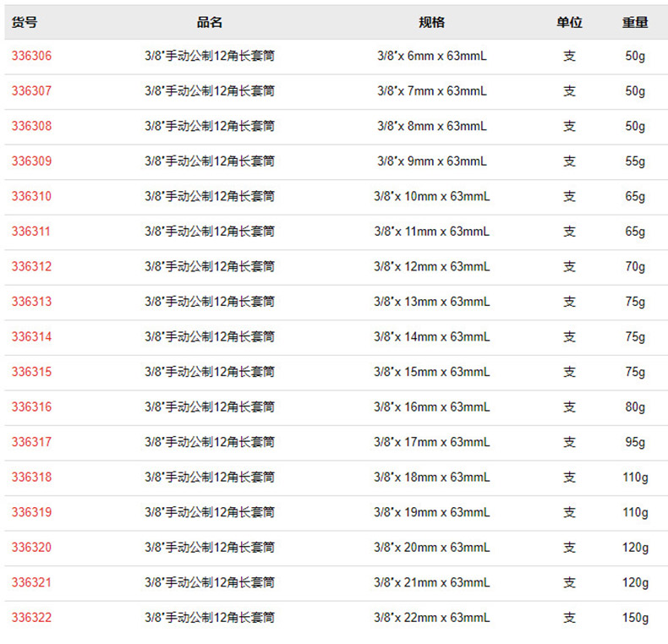Click product number 336320

coord(31,548)
